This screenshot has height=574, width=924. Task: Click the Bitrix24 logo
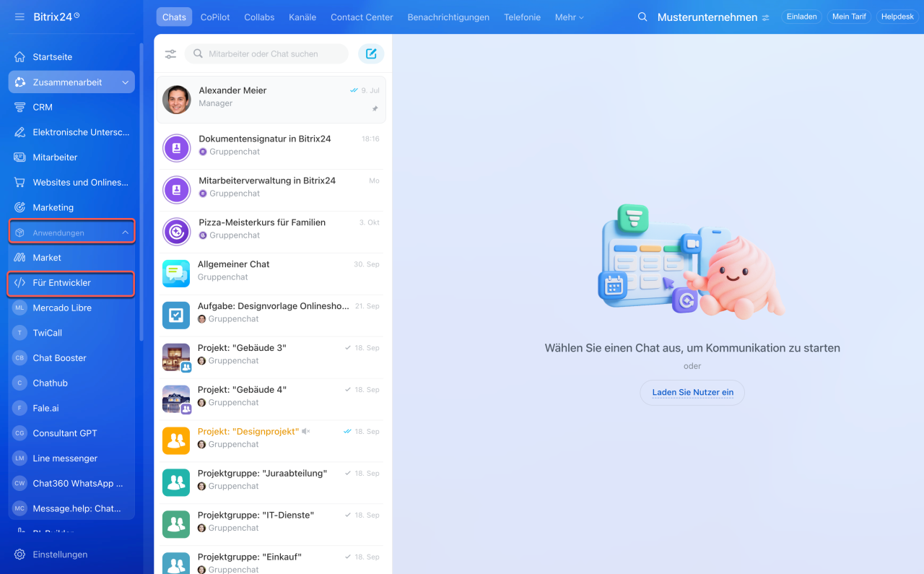click(x=56, y=17)
